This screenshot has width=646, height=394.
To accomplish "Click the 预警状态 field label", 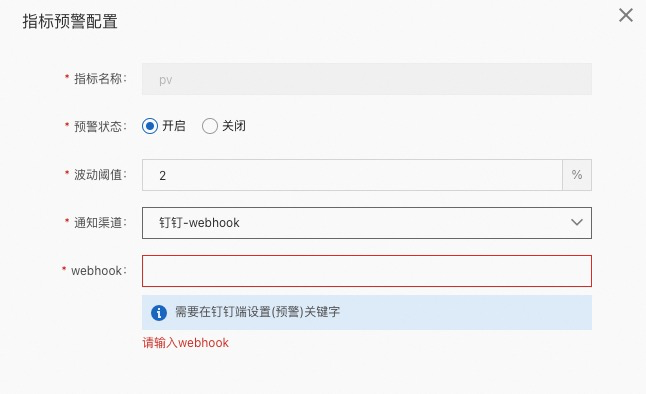I will [100, 126].
